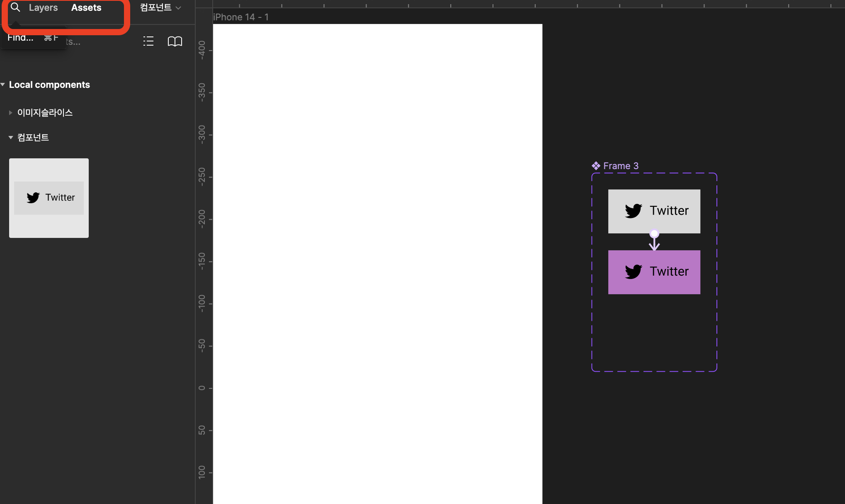Click the component set diamond icon

[596, 166]
